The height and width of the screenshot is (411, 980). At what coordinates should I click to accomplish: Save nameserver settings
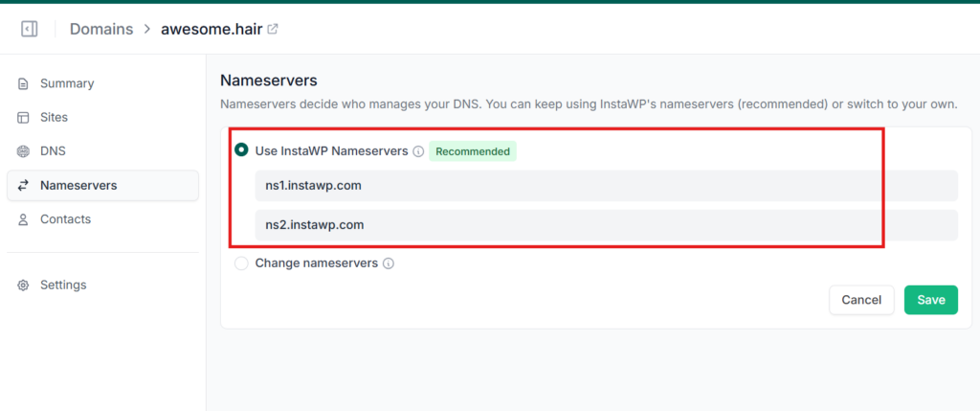(x=930, y=300)
